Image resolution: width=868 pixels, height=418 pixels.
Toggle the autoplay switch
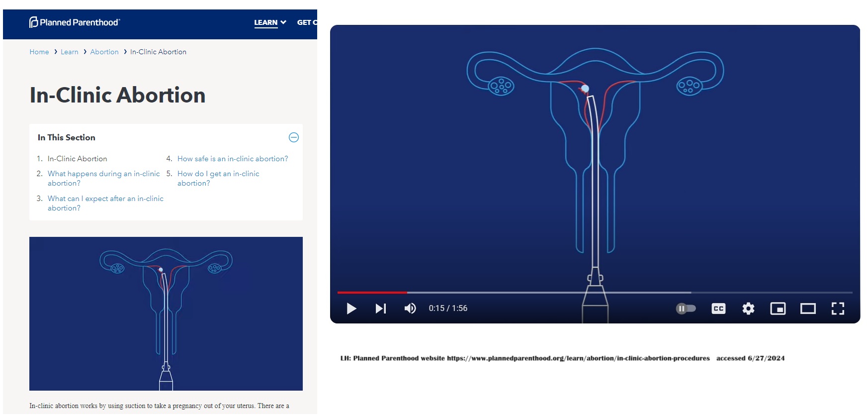(686, 309)
